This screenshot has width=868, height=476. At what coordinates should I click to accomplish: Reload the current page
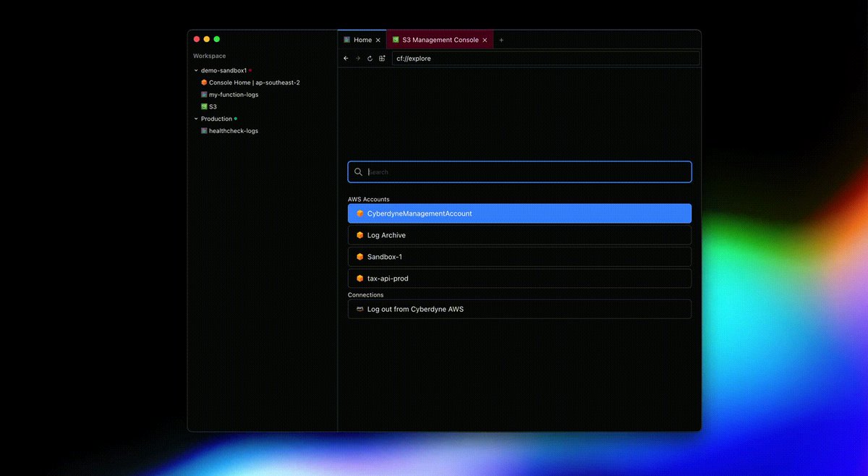370,59
